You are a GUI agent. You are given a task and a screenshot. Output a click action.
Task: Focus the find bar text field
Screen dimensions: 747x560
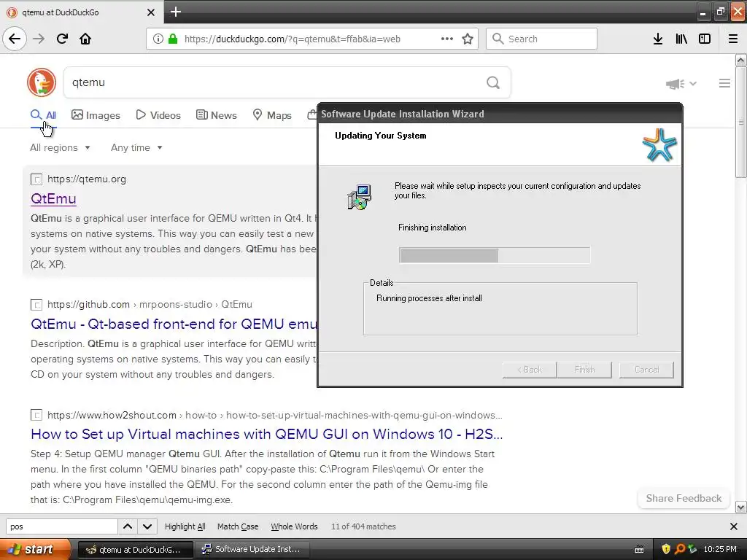[x=61, y=526]
